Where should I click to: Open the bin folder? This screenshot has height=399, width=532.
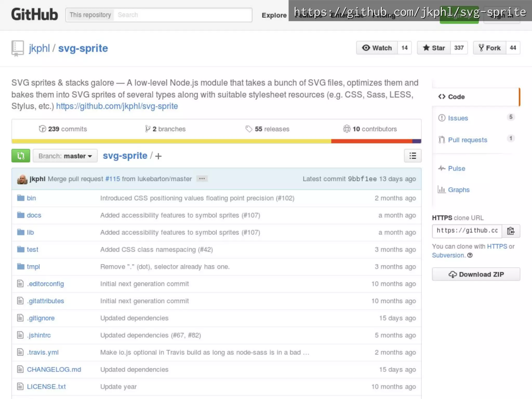[31, 198]
